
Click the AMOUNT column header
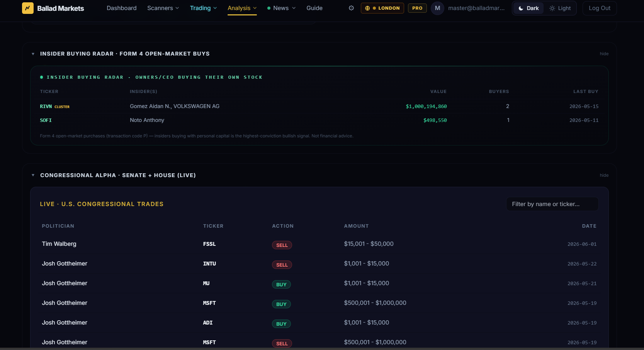coord(357,226)
